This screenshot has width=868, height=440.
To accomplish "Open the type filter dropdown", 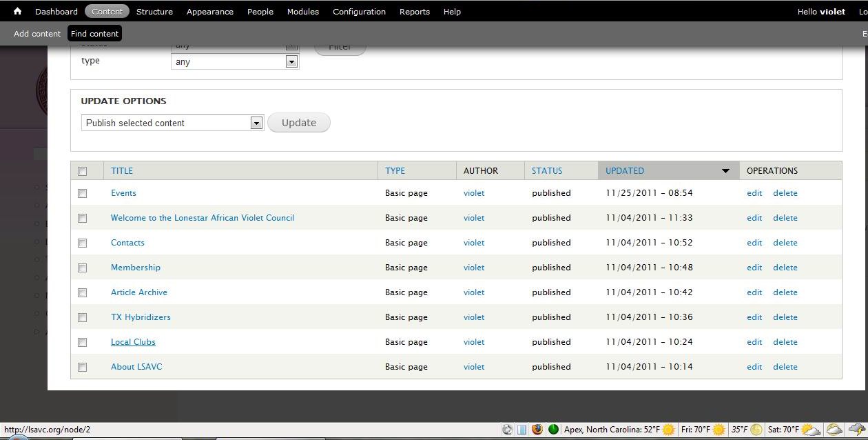I will coord(235,61).
